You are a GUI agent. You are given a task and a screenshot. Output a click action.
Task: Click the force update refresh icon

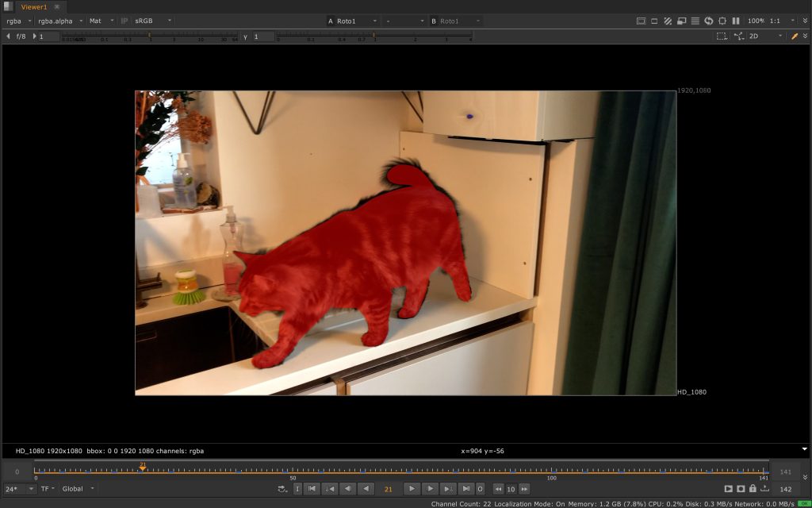point(709,21)
